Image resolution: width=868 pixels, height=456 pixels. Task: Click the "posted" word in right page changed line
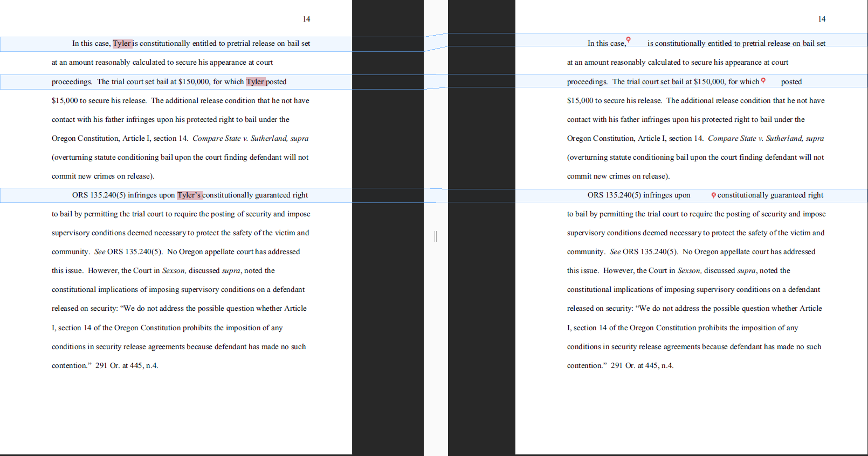point(791,82)
